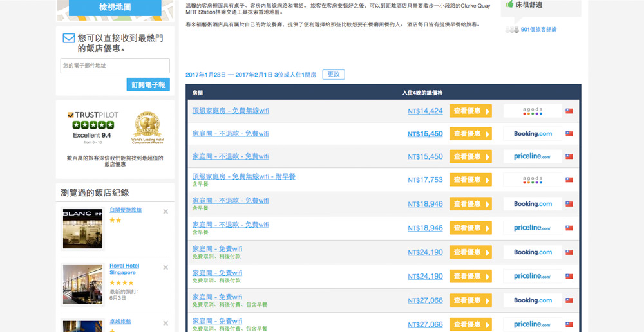The height and width of the screenshot is (332, 644).
Task: Click Booking.com logo in NT$27,066 row
Action: pyautogui.click(x=533, y=300)
